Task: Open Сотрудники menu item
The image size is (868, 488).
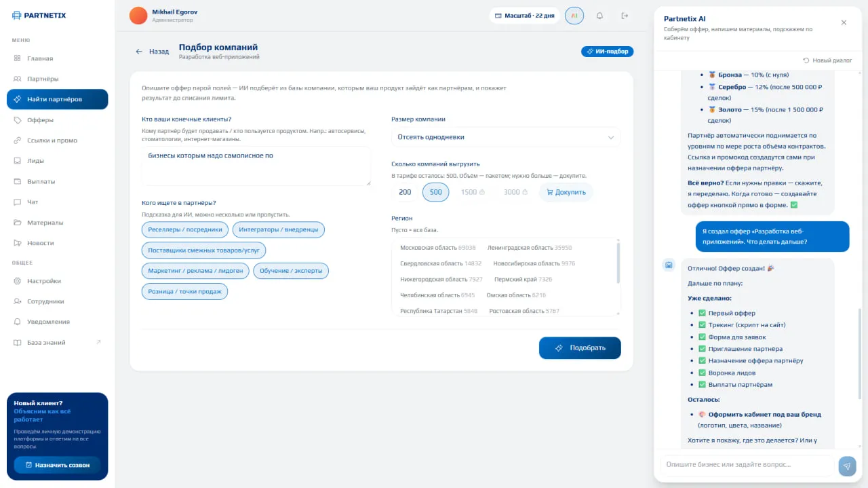Action: (57, 301)
